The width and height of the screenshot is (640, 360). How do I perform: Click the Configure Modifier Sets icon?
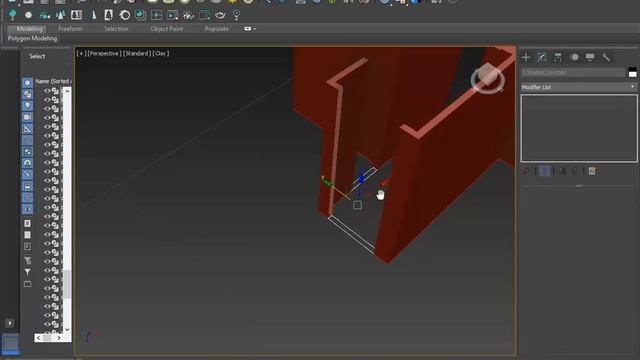592,171
